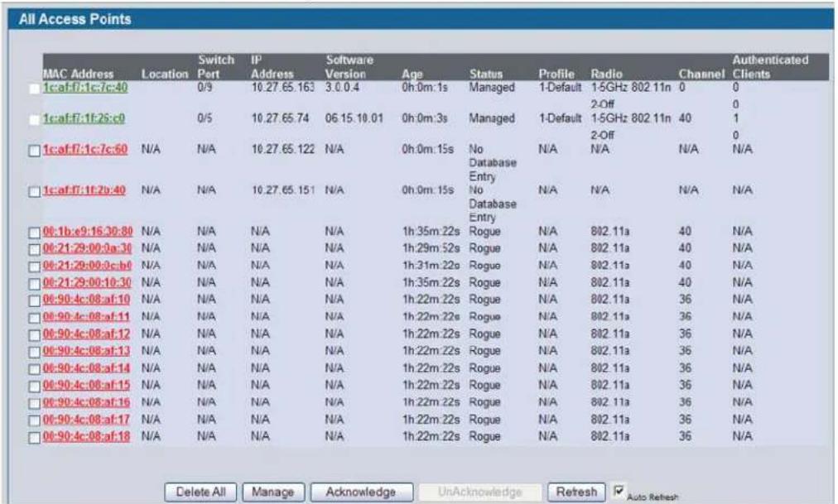The image size is (838, 504).
Task: Open managed AP link 1c:af:f7:1f:26:c0
Action: 84,118
